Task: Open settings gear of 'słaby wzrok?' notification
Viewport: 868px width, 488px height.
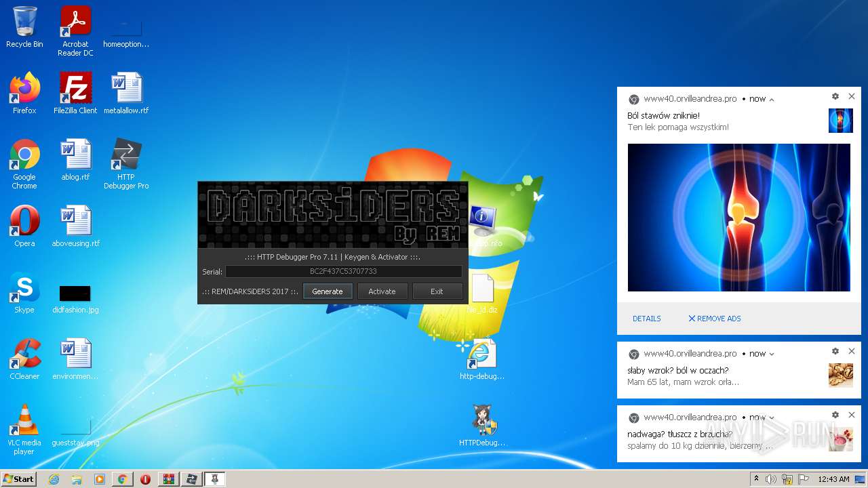Action: click(x=835, y=351)
